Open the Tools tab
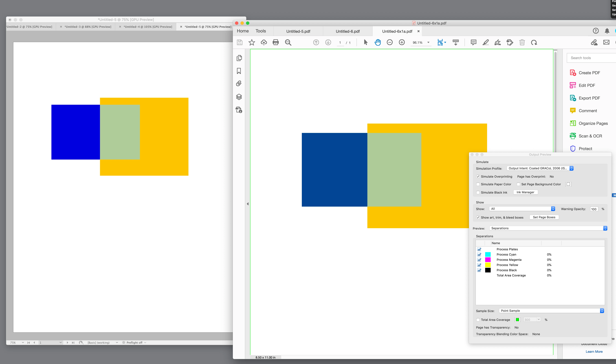Viewport: 616px width, 364px height. [261, 31]
